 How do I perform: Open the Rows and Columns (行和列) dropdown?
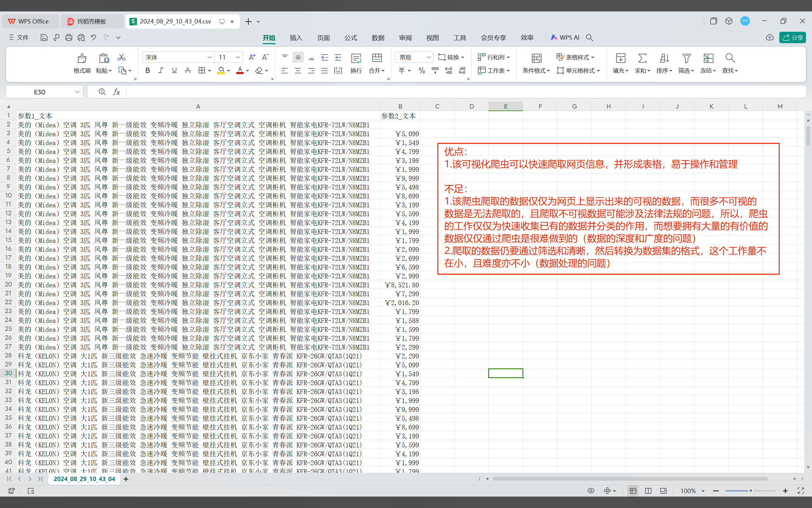(x=494, y=57)
